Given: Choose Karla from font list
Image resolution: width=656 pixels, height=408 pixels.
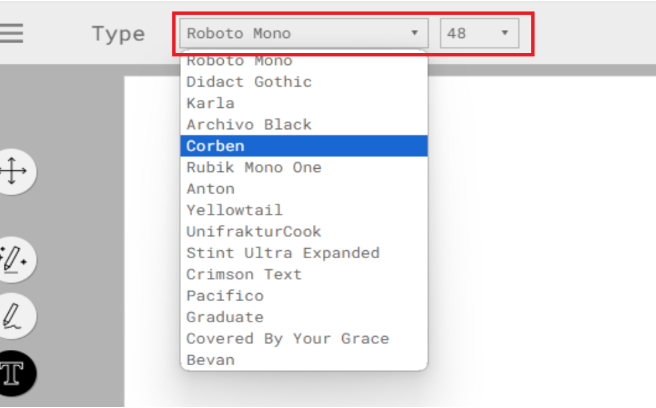Looking at the screenshot, I should pyautogui.click(x=210, y=103).
